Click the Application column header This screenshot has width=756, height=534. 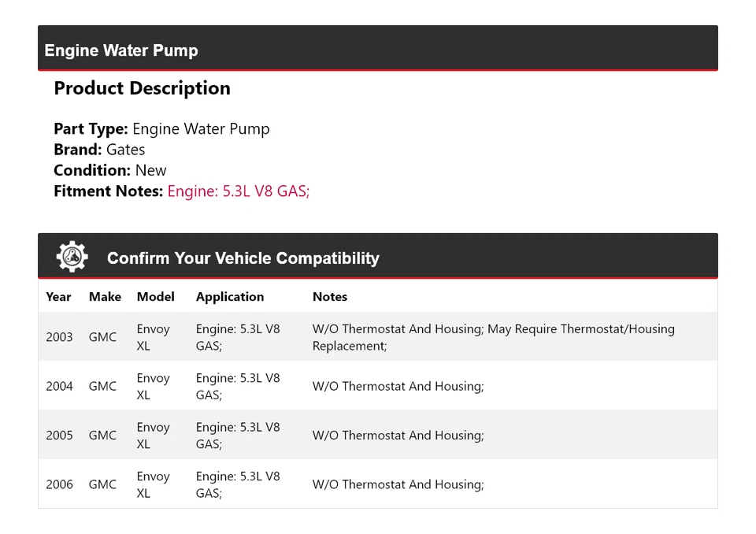(230, 297)
